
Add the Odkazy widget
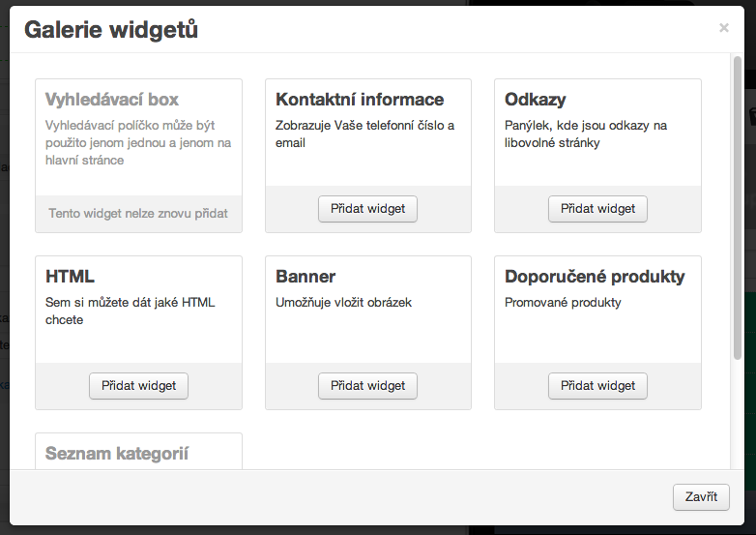coord(597,209)
